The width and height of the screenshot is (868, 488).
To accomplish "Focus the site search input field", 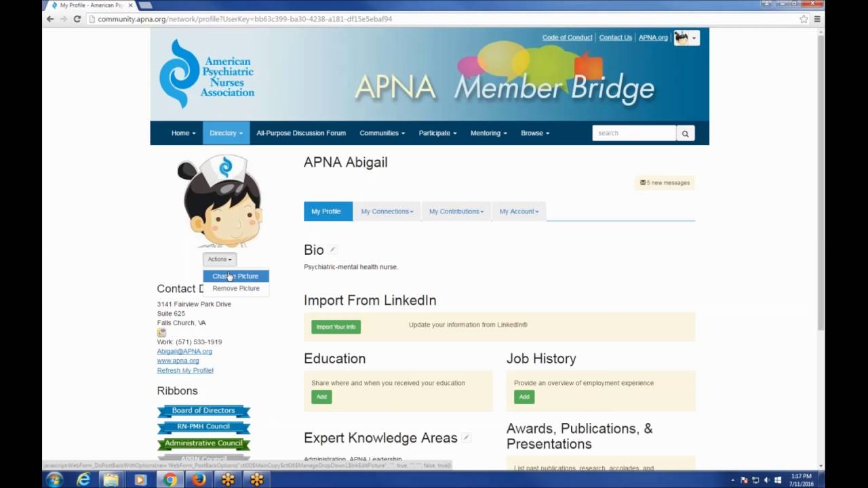I will tap(634, 134).
